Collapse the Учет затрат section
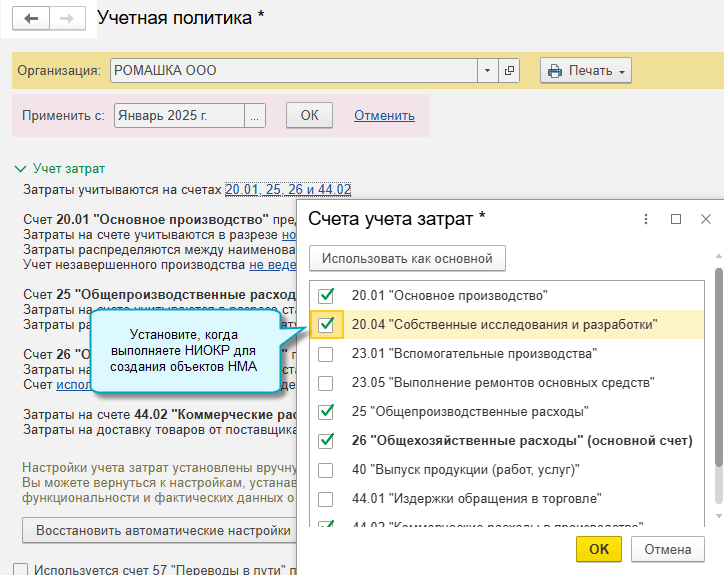Image resolution: width=724 pixels, height=575 pixels. 20,169
